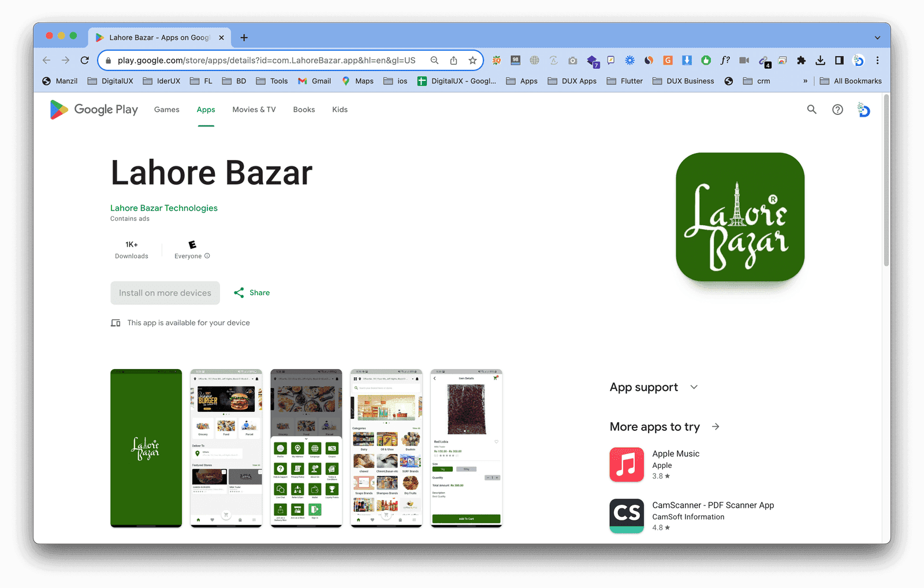Click the f? font finder extension icon
Screen dimensions: 924x588
click(725, 60)
